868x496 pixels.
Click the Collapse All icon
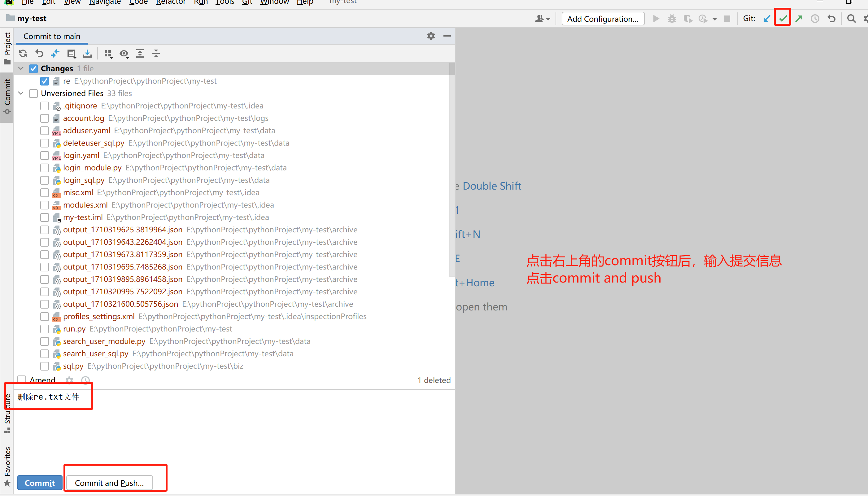[156, 54]
